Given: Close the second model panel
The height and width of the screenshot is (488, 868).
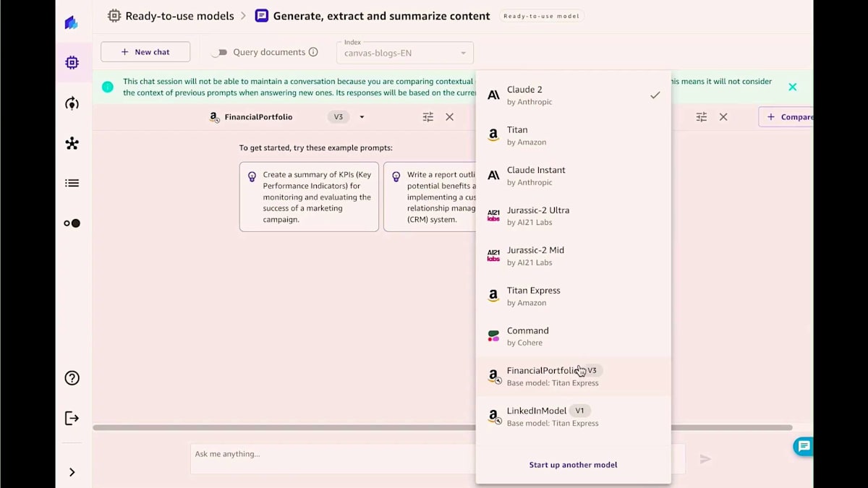Looking at the screenshot, I should pos(723,117).
